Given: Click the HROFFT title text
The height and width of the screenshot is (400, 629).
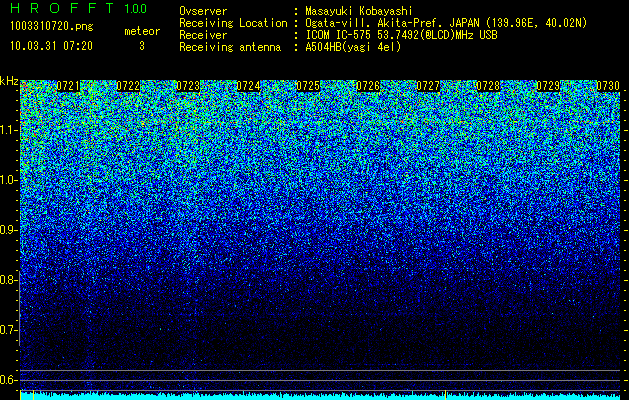Looking at the screenshot, I should 62,8.
